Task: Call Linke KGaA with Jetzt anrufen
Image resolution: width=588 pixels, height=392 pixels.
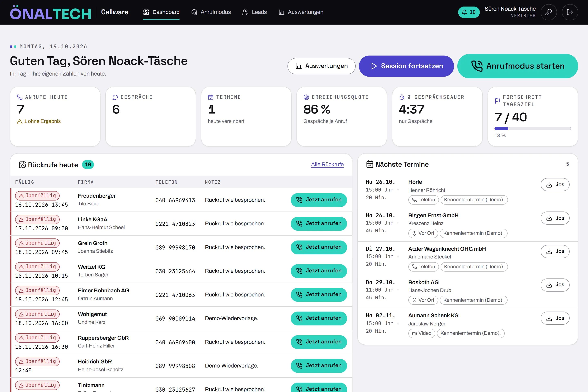Action: tap(319, 224)
